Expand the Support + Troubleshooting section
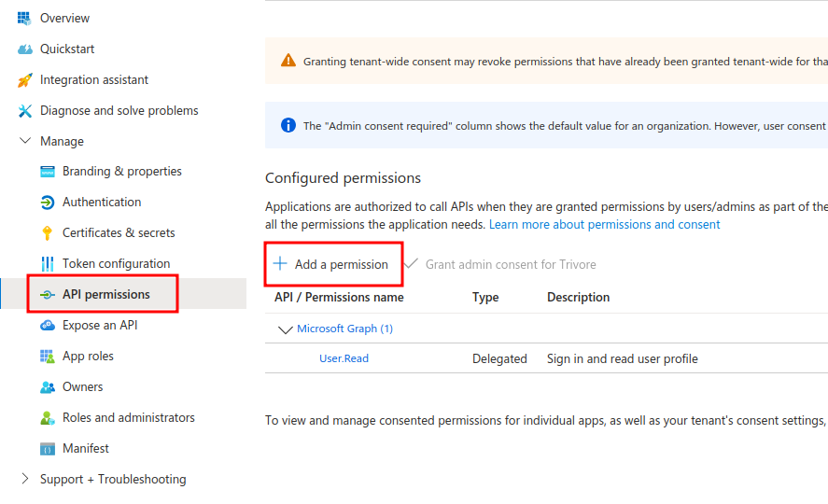 click(x=24, y=479)
